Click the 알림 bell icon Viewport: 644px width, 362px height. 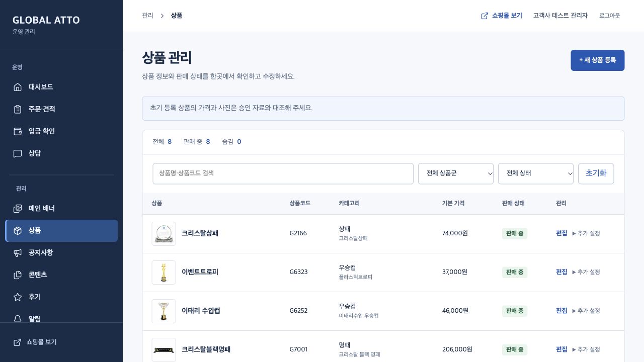(x=18, y=318)
